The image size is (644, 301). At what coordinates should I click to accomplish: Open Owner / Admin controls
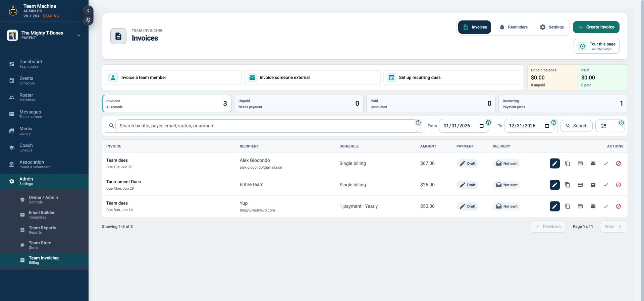[44, 200]
